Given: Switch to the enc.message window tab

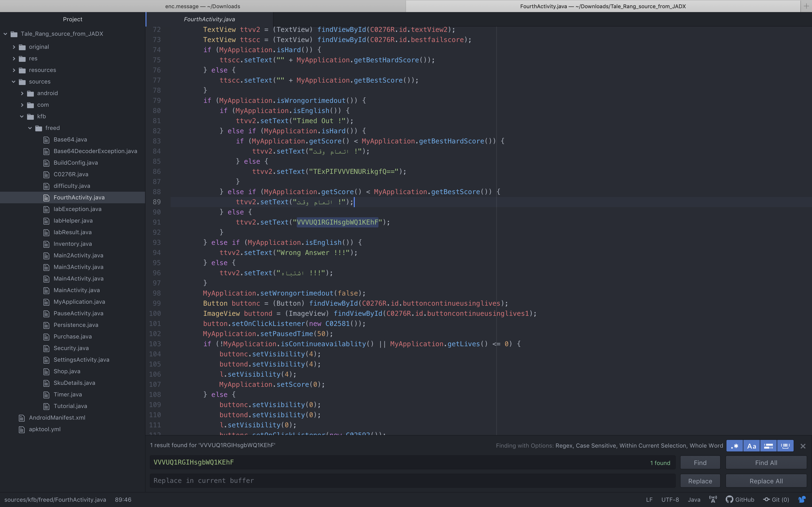Looking at the screenshot, I should 203,6.
